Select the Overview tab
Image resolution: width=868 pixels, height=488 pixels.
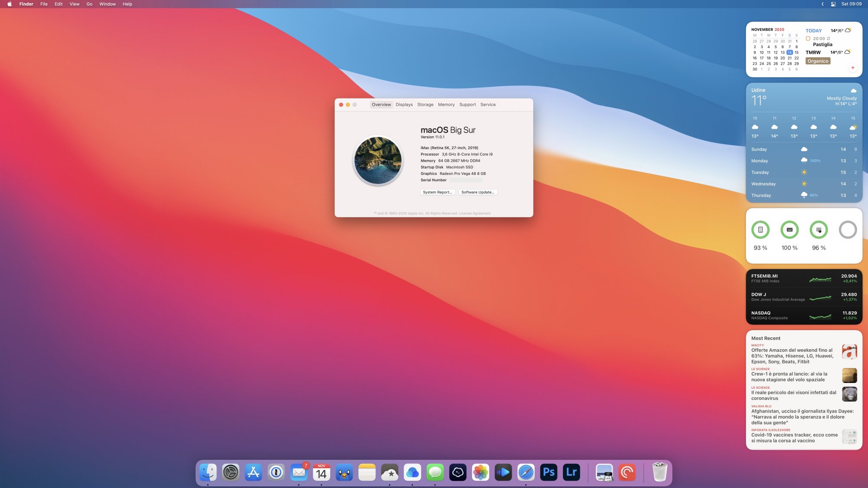coord(381,105)
